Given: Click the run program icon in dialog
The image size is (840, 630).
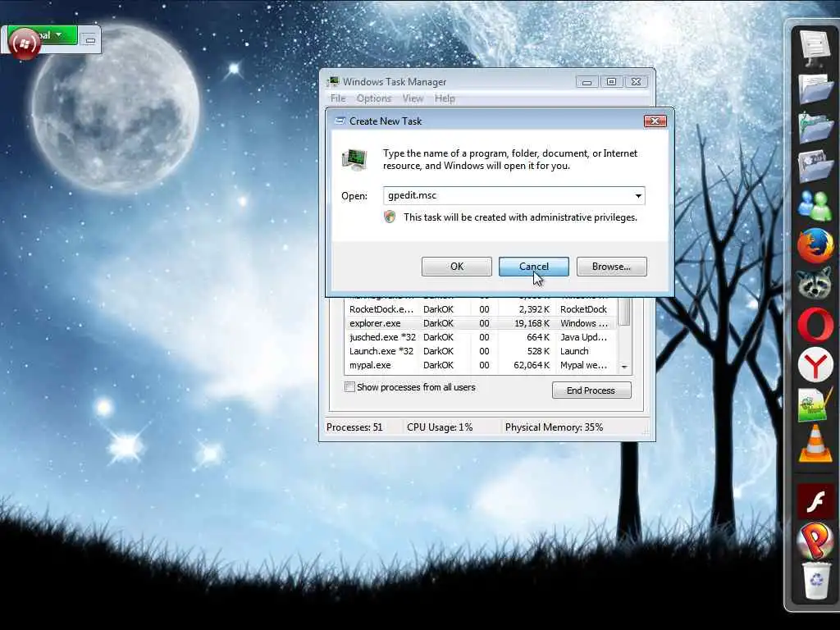Looking at the screenshot, I should coord(354,160).
